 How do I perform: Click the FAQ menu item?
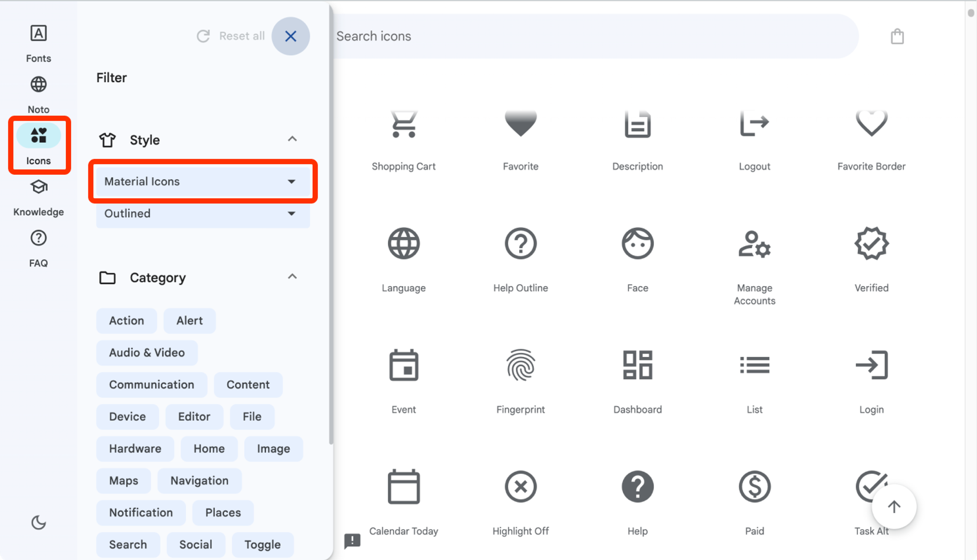[38, 248]
